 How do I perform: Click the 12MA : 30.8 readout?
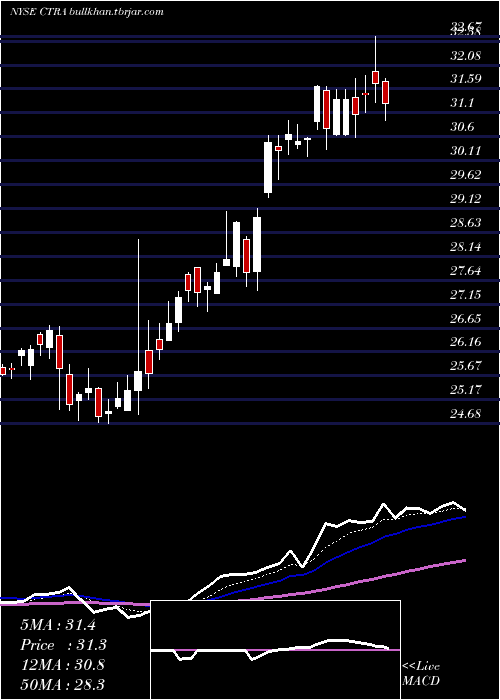pos(62,665)
